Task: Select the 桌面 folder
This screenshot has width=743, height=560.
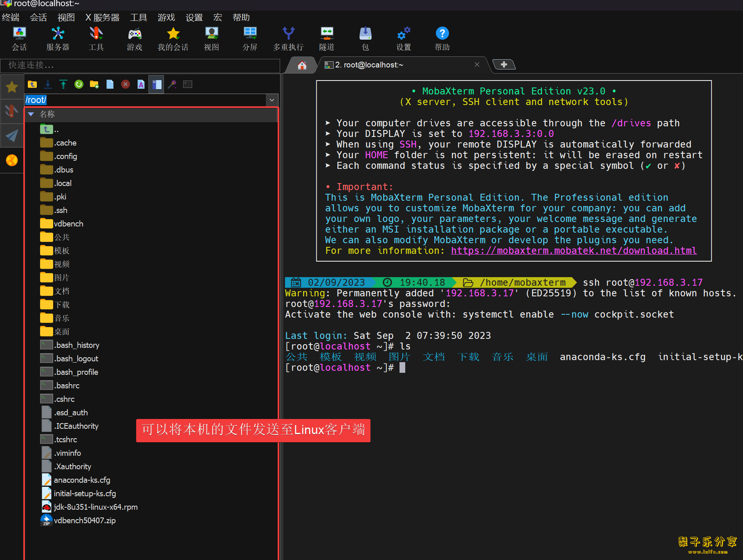Action: pyautogui.click(x=55, y=332)
